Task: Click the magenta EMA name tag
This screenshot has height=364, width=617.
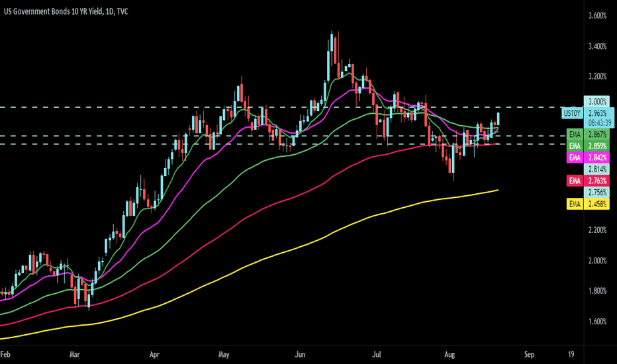Action: tap(575, 158)
